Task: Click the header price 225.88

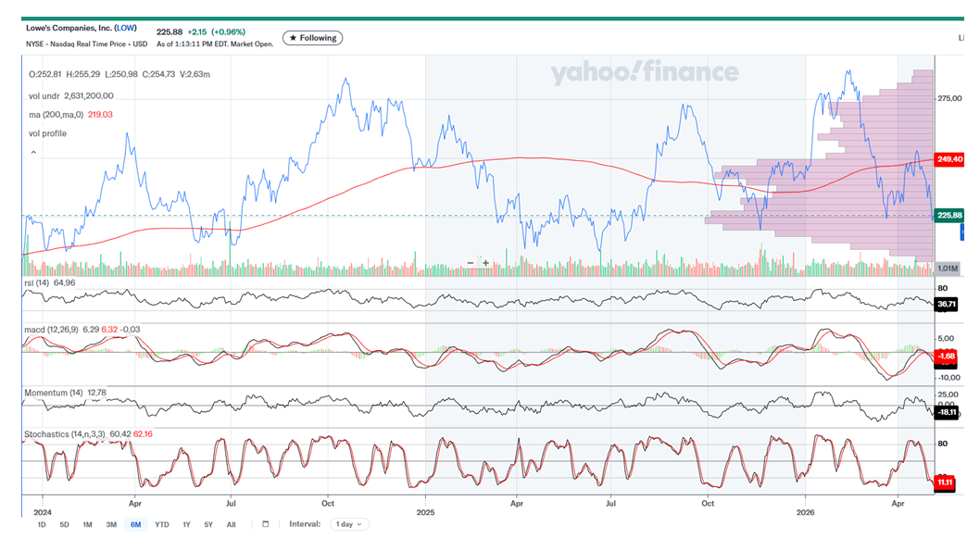Action: coord(170,31)
